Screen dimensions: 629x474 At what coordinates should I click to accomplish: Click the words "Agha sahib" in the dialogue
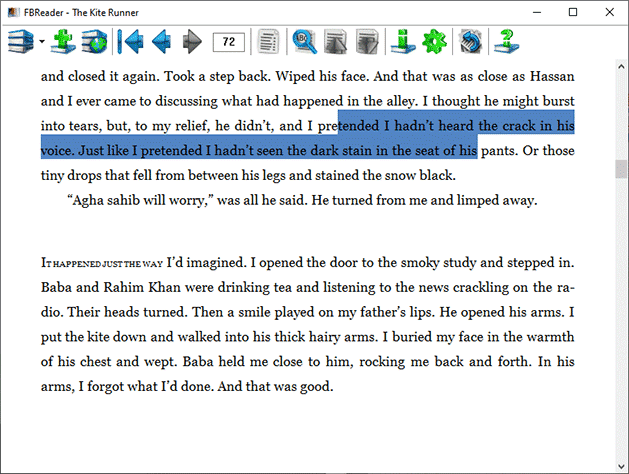pos(105,200)
